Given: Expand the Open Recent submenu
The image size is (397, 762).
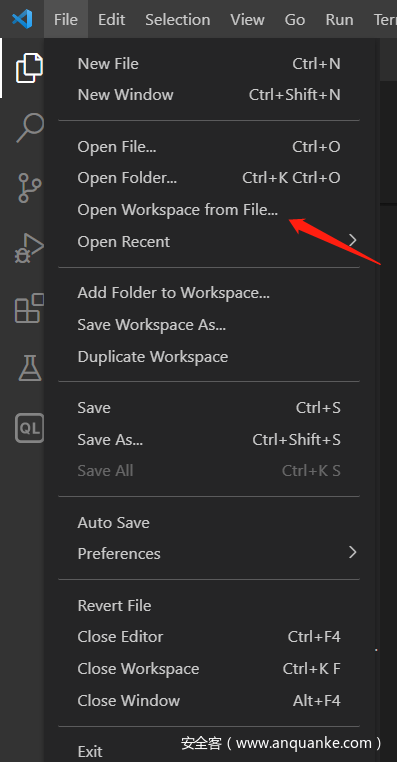Looking at the screenshot, I should pyautogui.click(x=209, y=242).
